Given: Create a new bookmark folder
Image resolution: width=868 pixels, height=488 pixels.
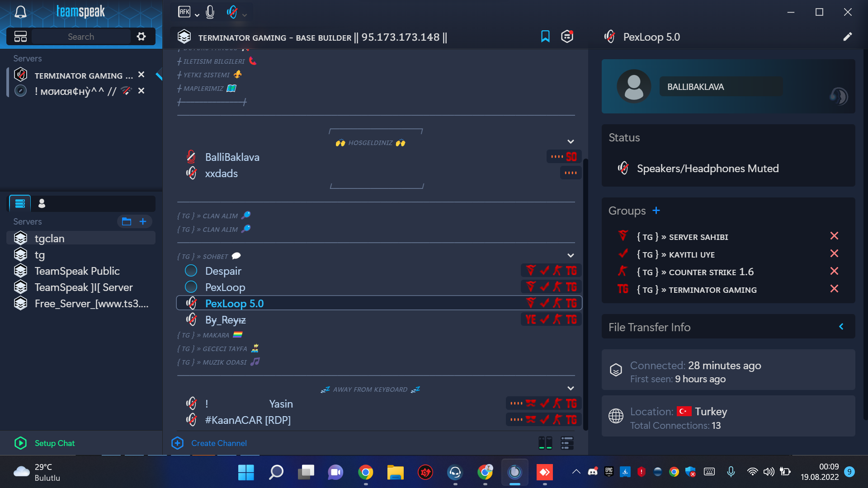Looking at the screenshot, I should [x=127, y=221].
